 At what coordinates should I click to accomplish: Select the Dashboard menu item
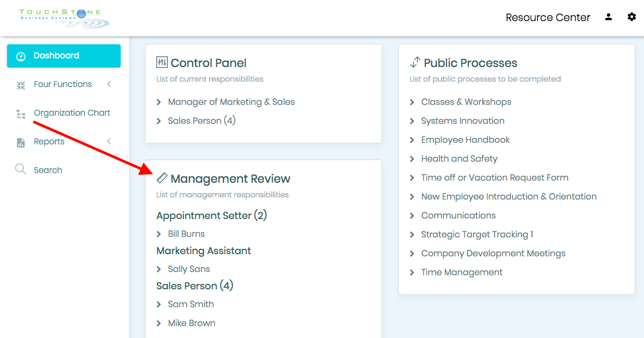click(64, 56)
